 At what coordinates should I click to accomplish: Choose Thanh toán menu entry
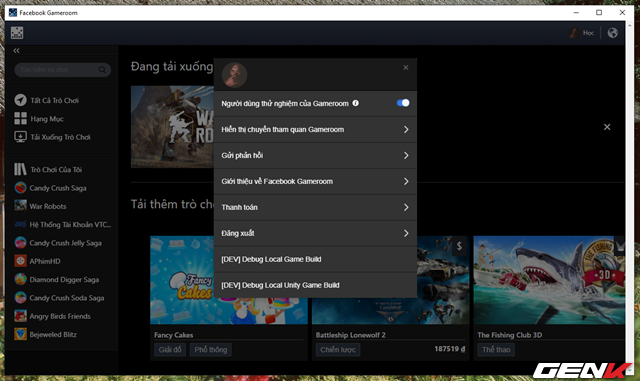pos(315,207)
